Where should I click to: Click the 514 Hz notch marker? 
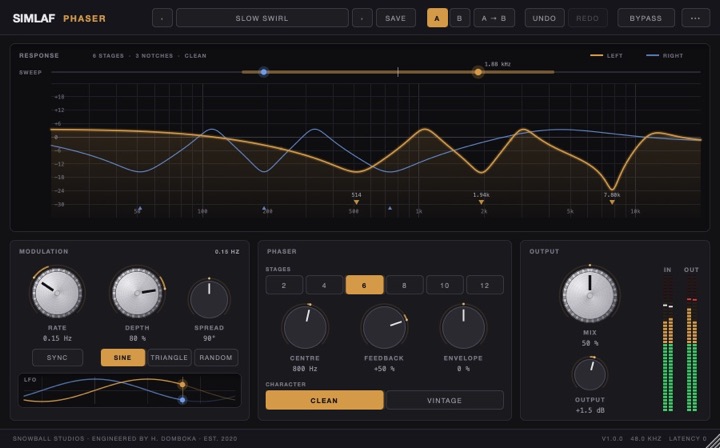356,202
